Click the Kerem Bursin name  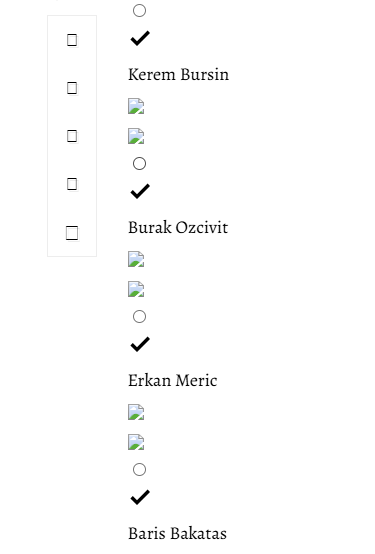[x=178, y=75]
